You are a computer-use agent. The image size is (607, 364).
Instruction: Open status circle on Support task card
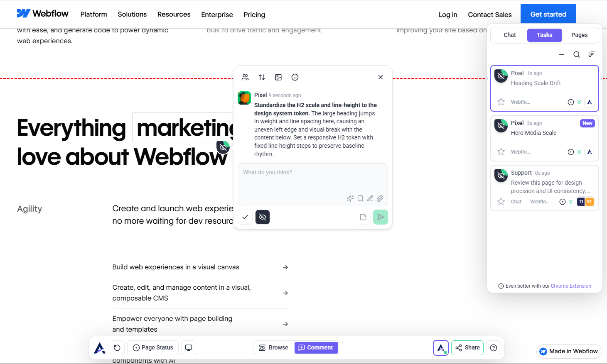tap(563, 202)
